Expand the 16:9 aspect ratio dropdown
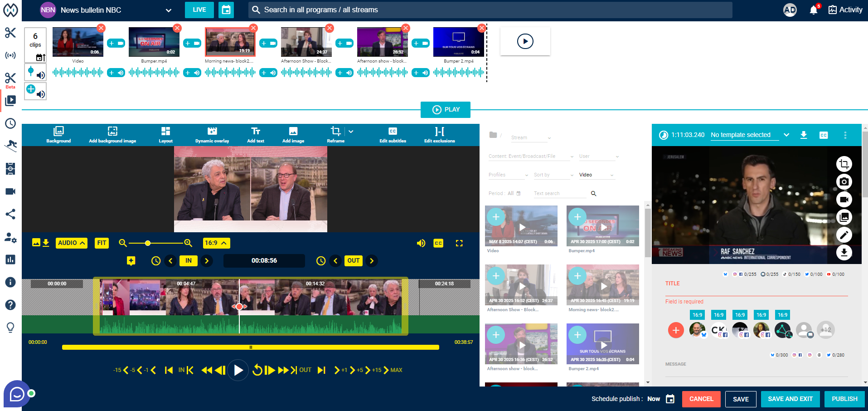The height and width of the screenshot is (411, 868). [216, 243]
